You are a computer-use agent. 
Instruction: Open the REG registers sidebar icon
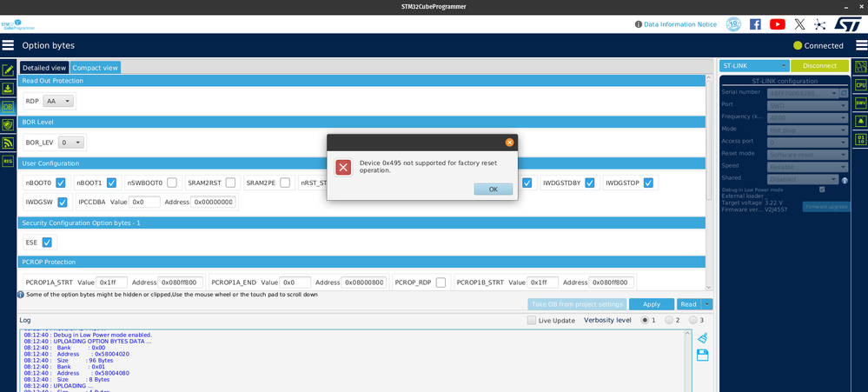tap(8, 161)
